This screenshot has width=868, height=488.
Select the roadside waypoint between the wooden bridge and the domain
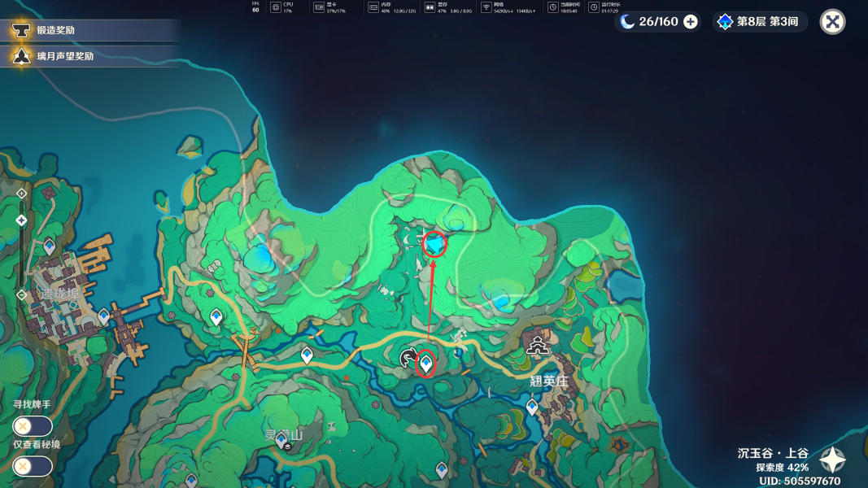(x=307, y=355)
